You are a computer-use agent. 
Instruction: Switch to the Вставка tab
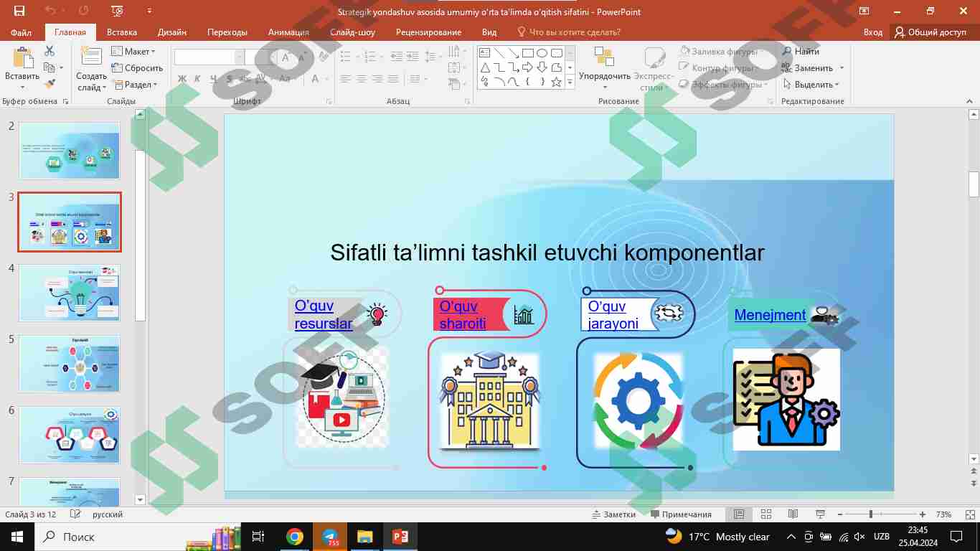122,32
